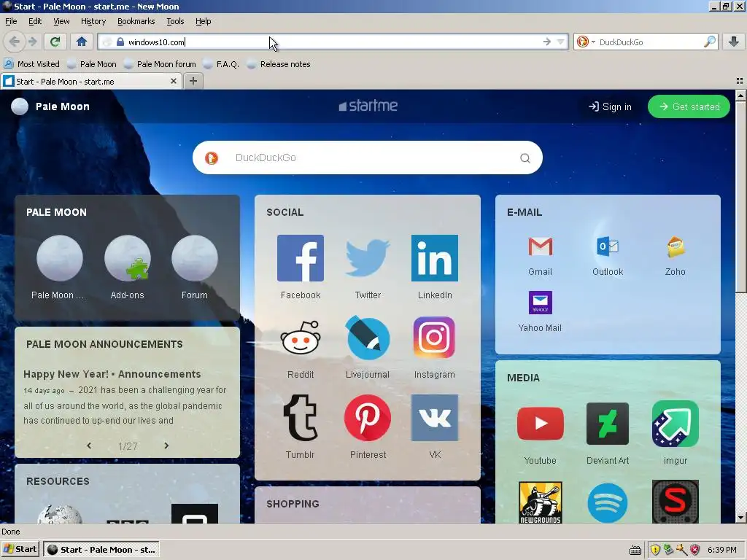The width and height of the screenshot is (747, 560).
Task: Show next Pale Moon announcement
Action: (166, 446)
